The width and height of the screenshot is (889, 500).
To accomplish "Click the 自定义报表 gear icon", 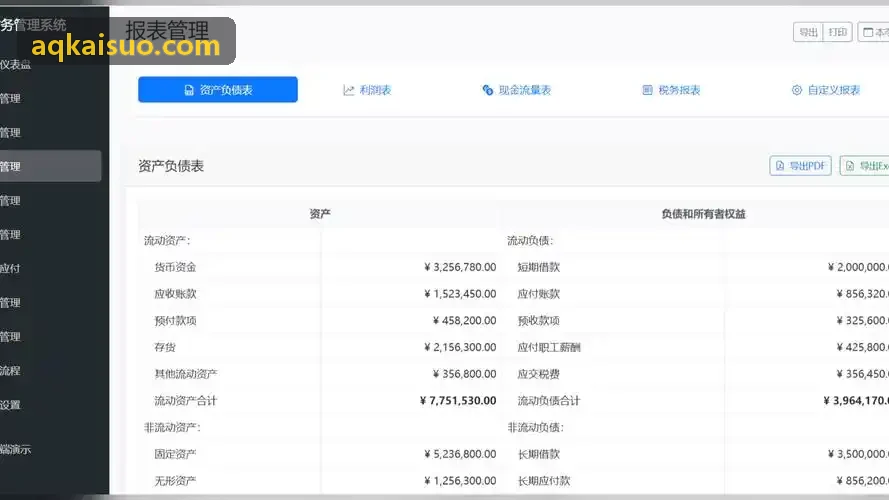I will pos(797,90).
